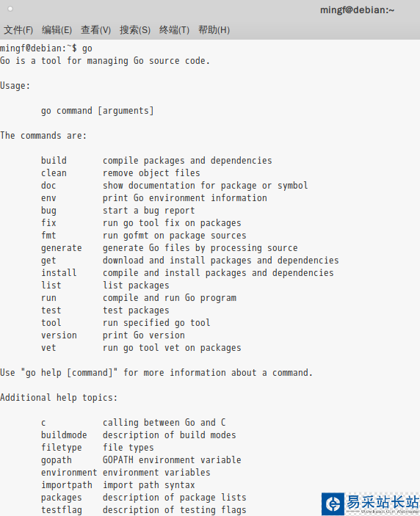The width and height of the screenshot is (420, 516).
Task: Click the 'testflag' help topic
Action: pyautogui.click(x=61, y=510)
